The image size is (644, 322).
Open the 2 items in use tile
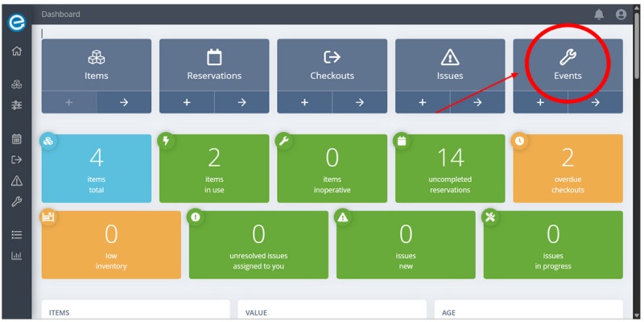point(214,168)
